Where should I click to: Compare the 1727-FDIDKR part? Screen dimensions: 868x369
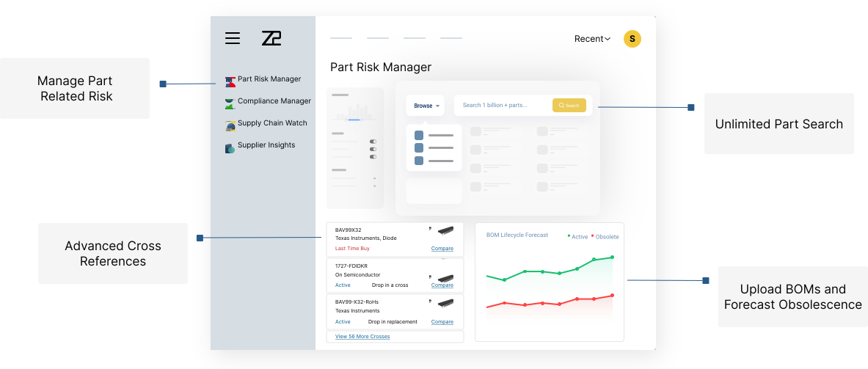442,285
